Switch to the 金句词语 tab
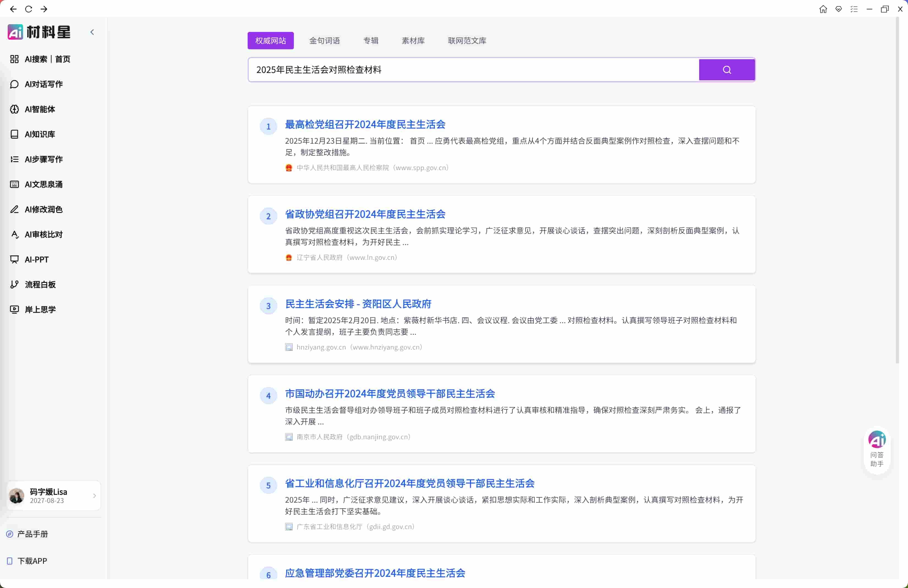 pos(324,40)
